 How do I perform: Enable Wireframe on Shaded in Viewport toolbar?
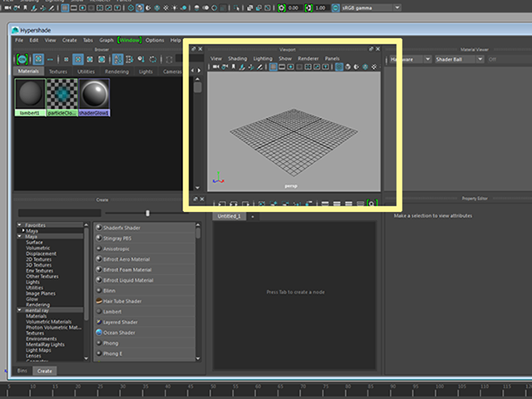[365, 66]
